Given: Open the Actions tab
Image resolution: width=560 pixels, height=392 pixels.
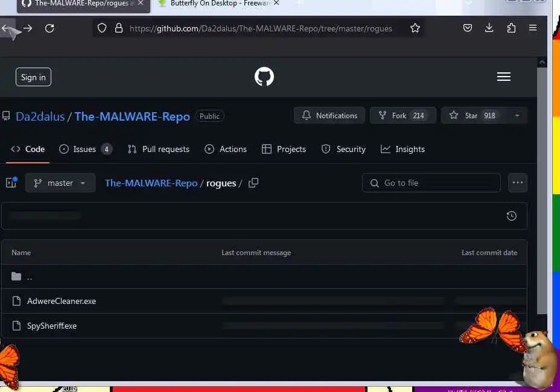Looking at the screenshot, I should (226, 149).
